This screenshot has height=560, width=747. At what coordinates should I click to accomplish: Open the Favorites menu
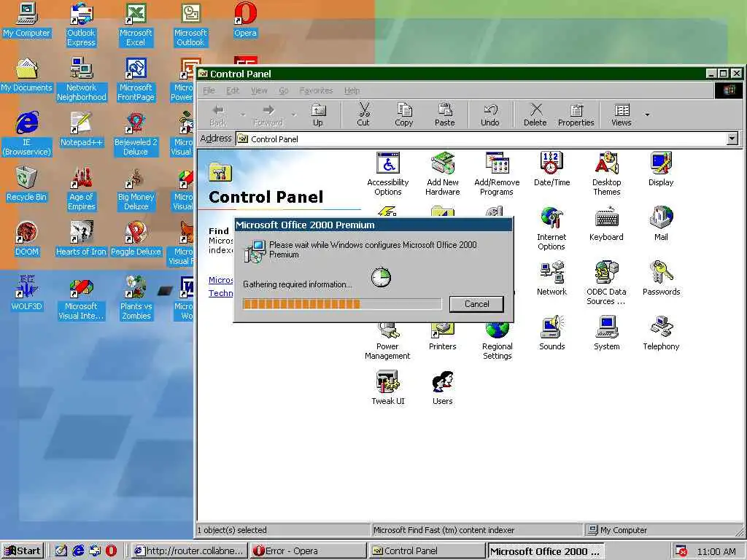[x=317, y=90]
